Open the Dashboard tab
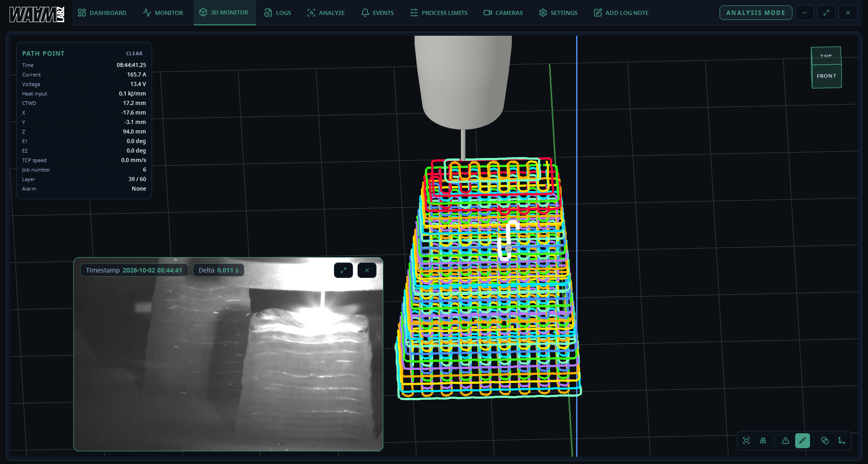The height and width of the screenshot is (464, 868). tap(102, 13)
